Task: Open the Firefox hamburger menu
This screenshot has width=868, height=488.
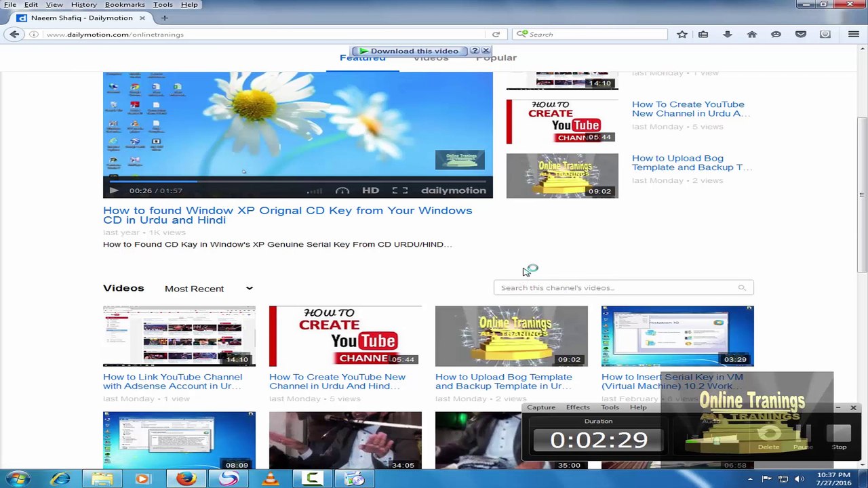Action: [854, 34]
